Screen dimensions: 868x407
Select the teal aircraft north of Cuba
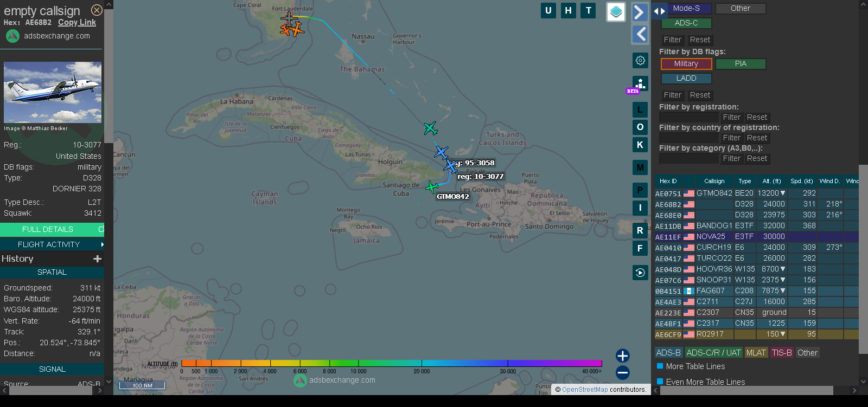click(430, 128)
